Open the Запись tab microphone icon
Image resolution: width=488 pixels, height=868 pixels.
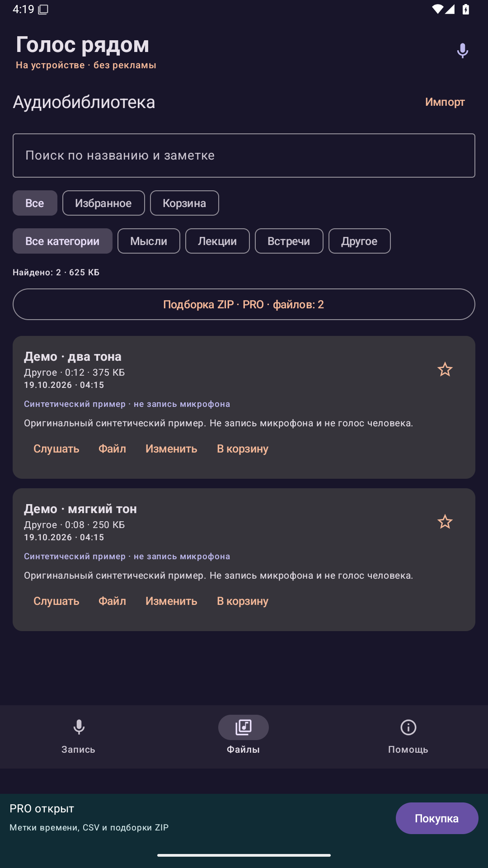(79, 727)
